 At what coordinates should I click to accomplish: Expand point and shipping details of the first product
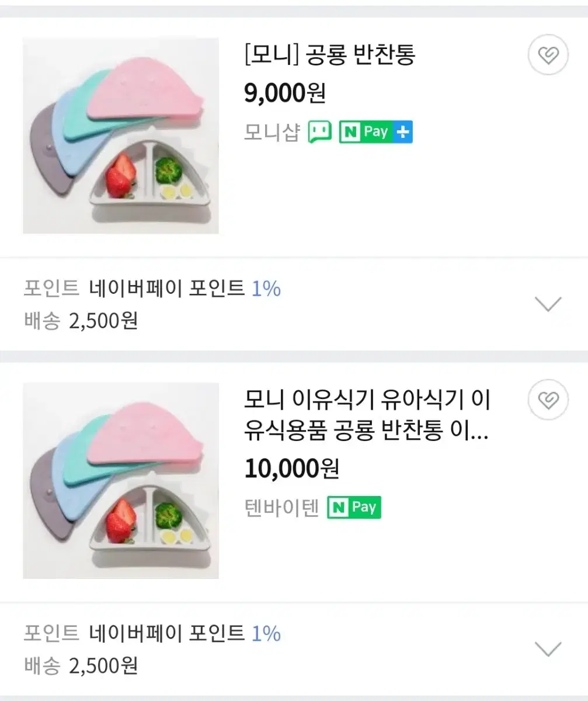click(548, 304)
